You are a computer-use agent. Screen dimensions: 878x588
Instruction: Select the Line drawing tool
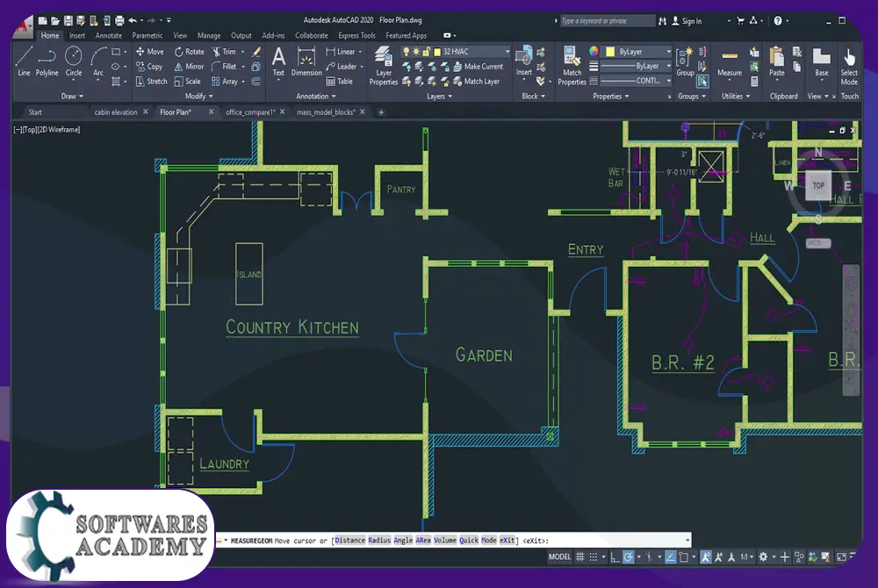pos(24,61)
